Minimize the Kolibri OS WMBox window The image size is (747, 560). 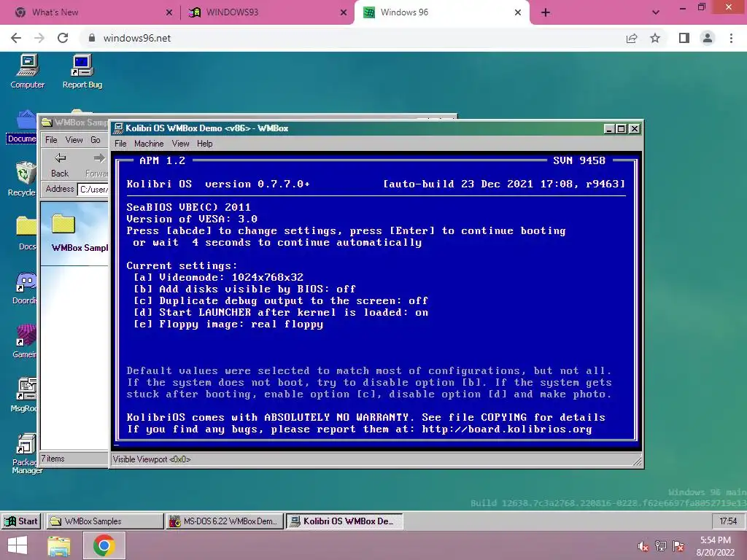[x=609, y=128]
